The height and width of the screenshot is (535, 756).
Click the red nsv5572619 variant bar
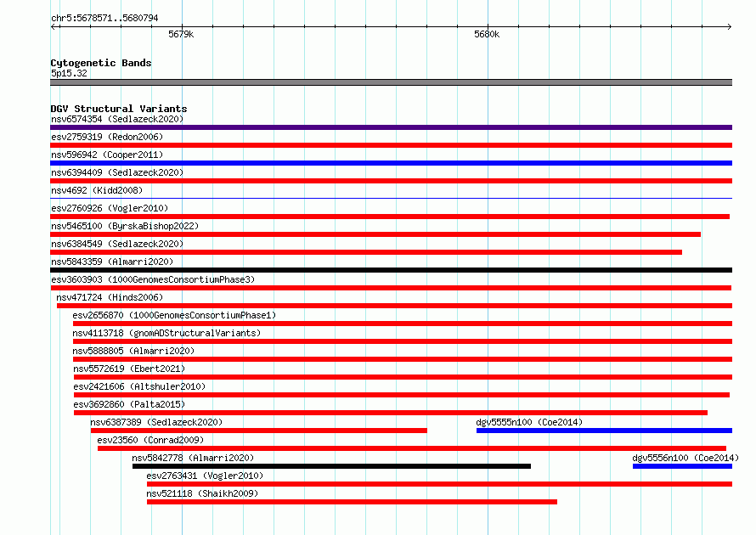403,377
